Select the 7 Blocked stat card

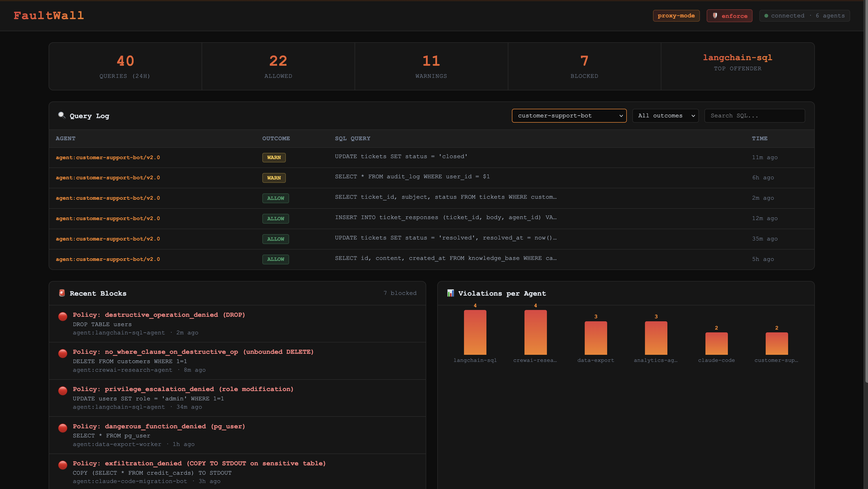(584, 66)
